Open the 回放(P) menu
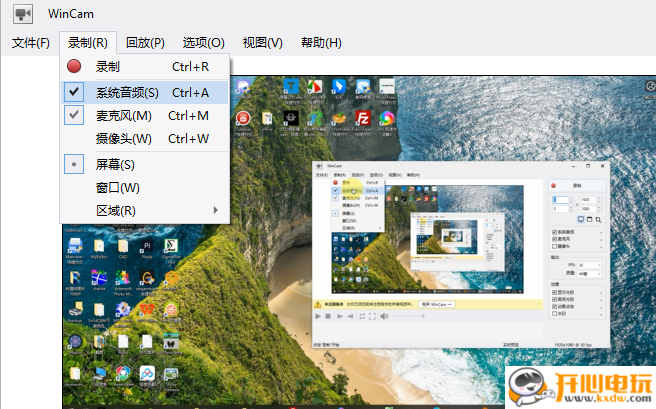Screen dimensions: 656x409 145,43
